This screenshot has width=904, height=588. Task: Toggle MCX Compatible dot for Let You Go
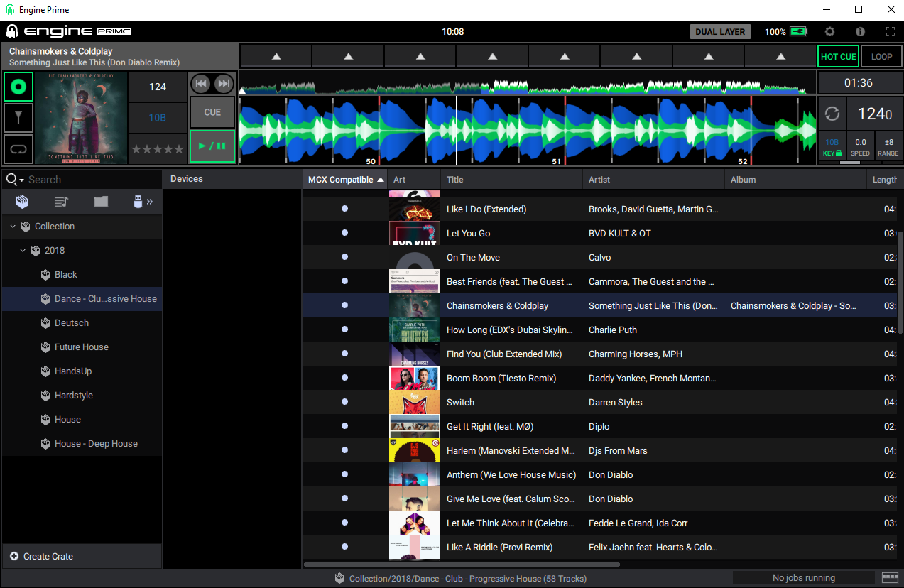coord(344,233)
